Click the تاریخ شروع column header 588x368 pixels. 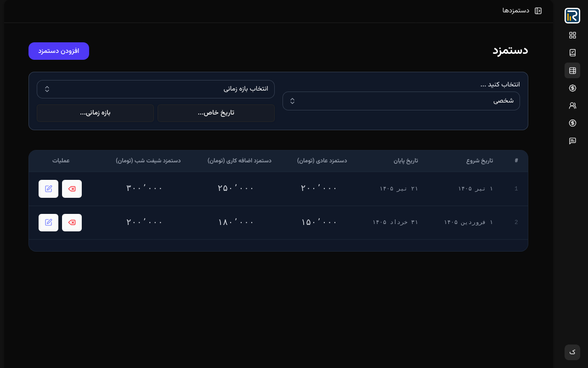click(x=480, y=161)
